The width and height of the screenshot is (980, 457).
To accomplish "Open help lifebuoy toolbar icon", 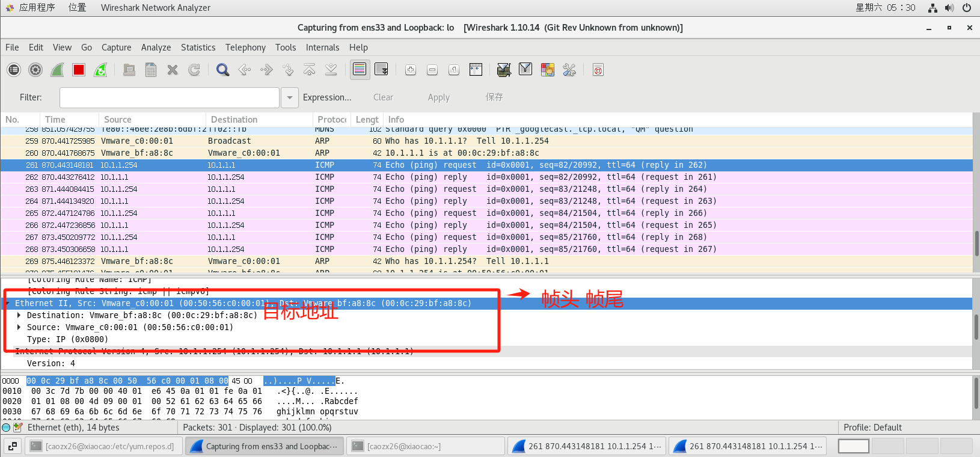I will [598, 70].
